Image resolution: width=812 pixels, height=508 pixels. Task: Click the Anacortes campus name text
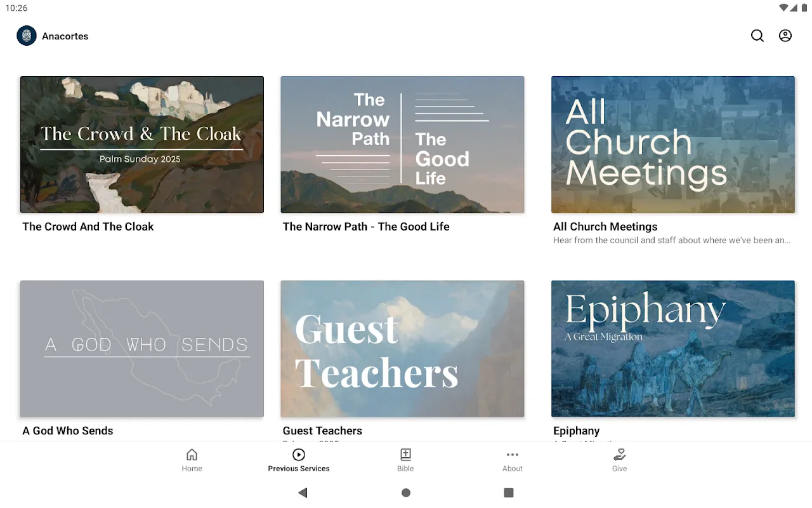[x=65, y=36]
